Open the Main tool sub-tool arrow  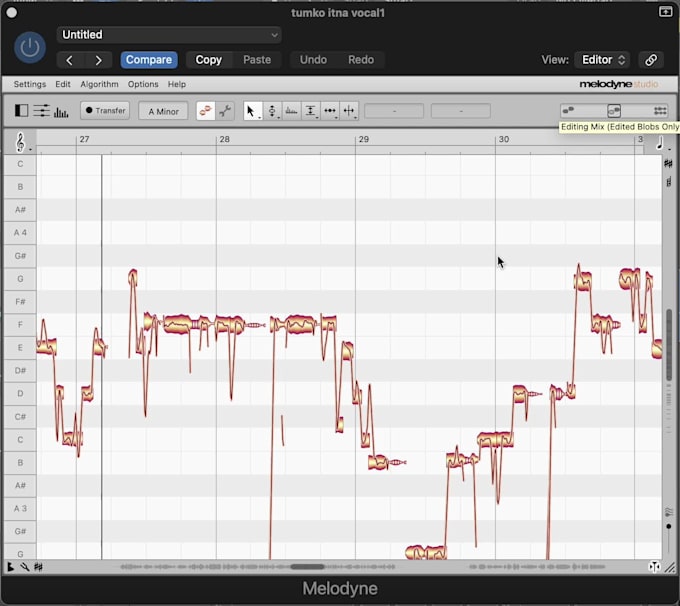pos(259,118)
